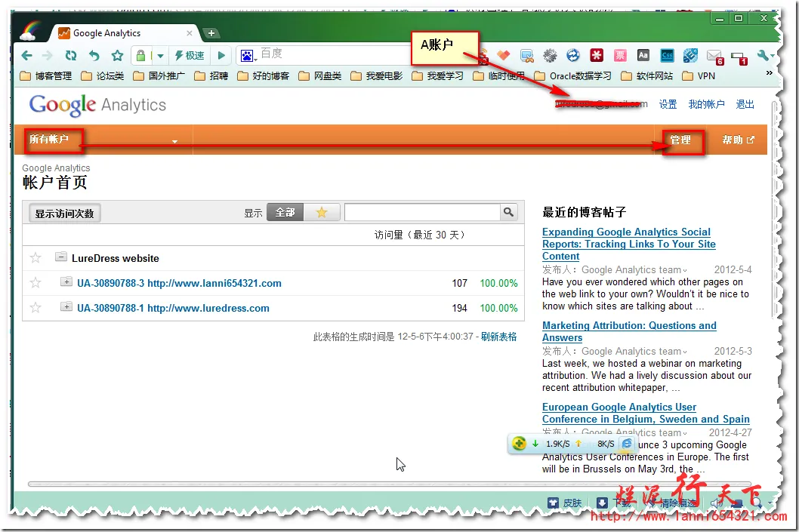Open the dropdown arrow beside the lock

pos(160,56)
